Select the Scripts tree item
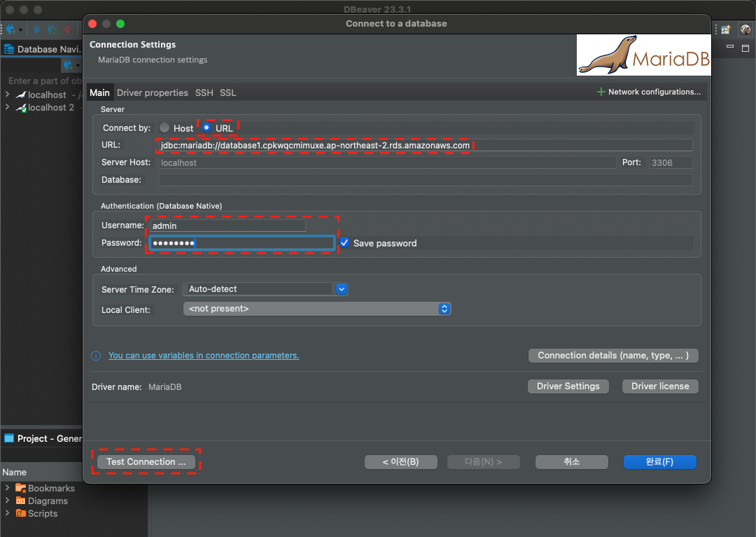756x537 pixels. (x=43, y=513)
